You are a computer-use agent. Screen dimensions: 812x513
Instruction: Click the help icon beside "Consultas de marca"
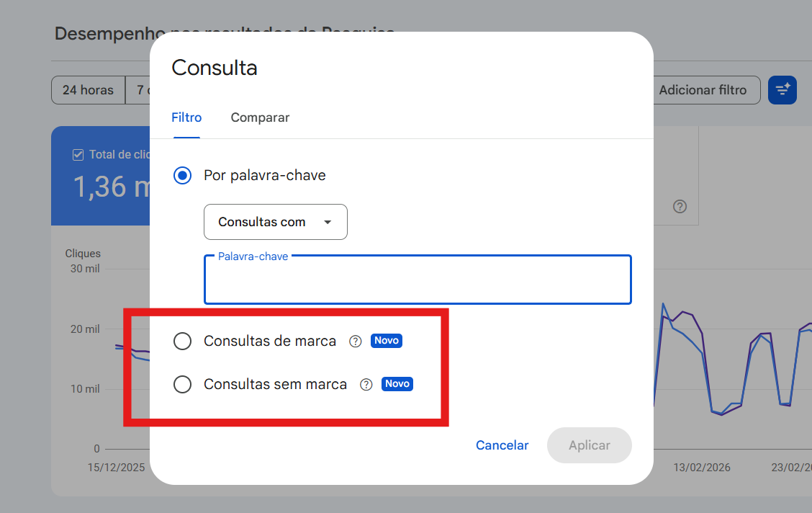coord(355,341)
